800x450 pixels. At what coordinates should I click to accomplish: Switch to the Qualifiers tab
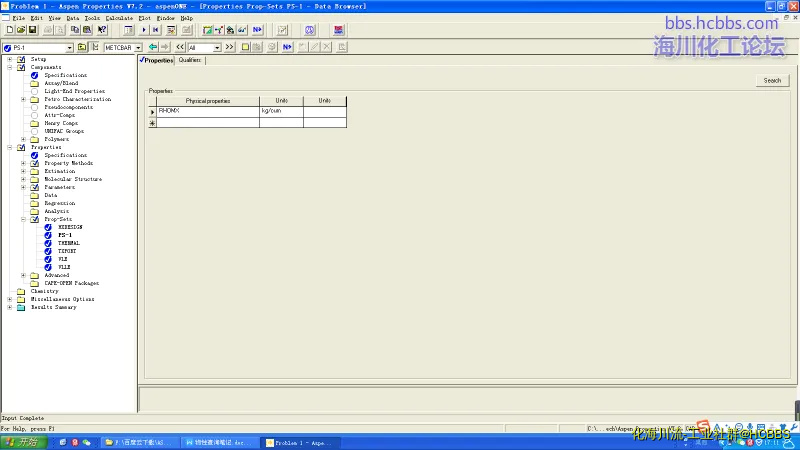coord(190,60)
